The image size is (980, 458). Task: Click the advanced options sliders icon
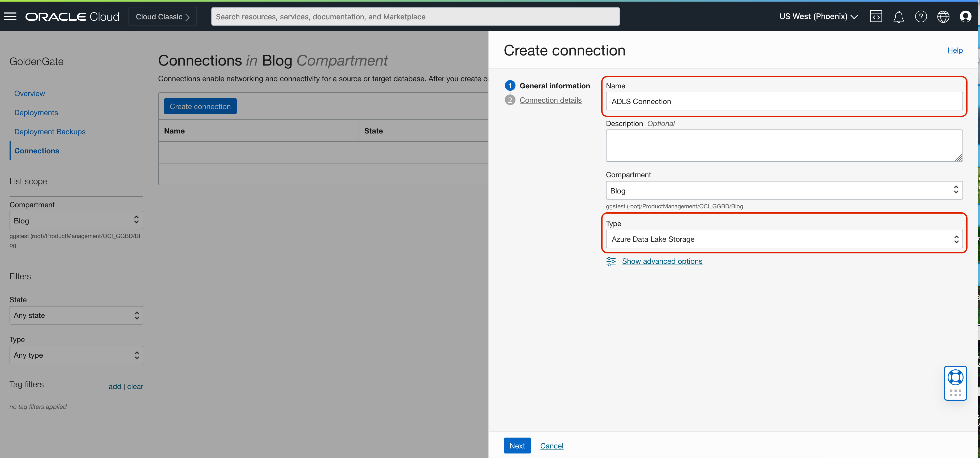click(611, 261)
